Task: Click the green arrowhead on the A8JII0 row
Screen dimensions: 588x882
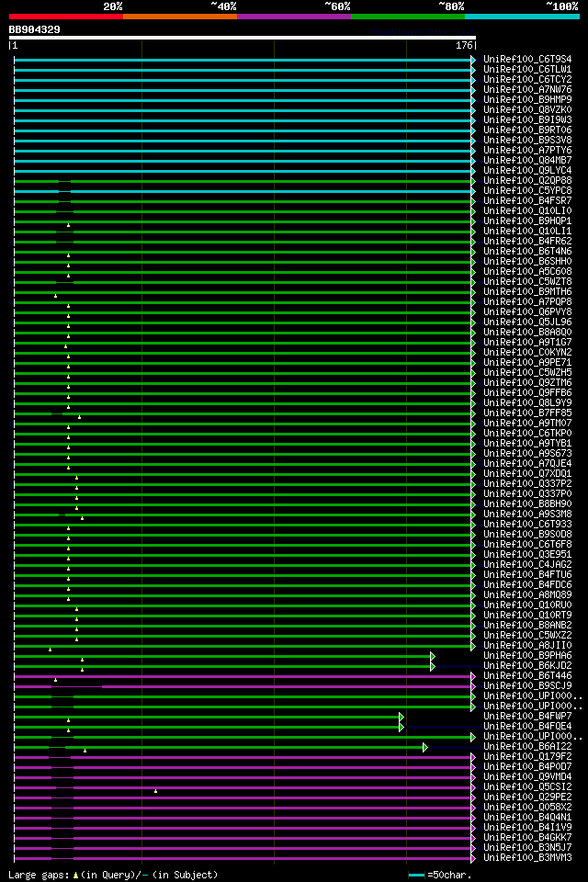Action: 473,646
